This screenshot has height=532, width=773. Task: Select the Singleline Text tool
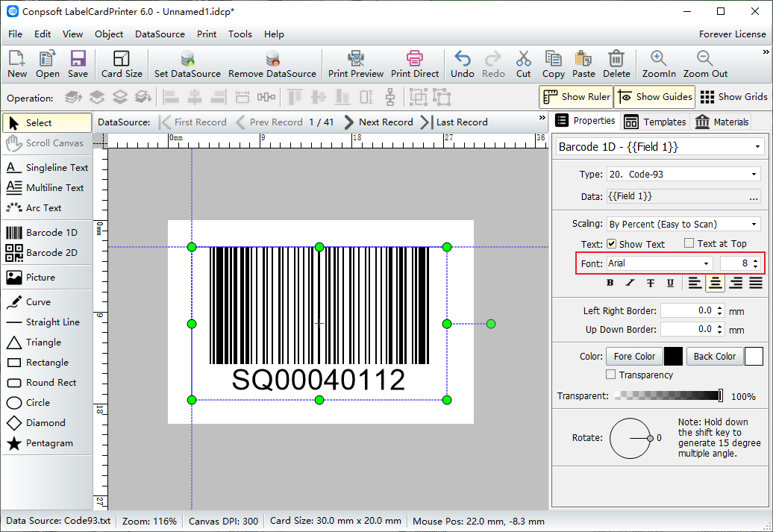tap(47, 168)
